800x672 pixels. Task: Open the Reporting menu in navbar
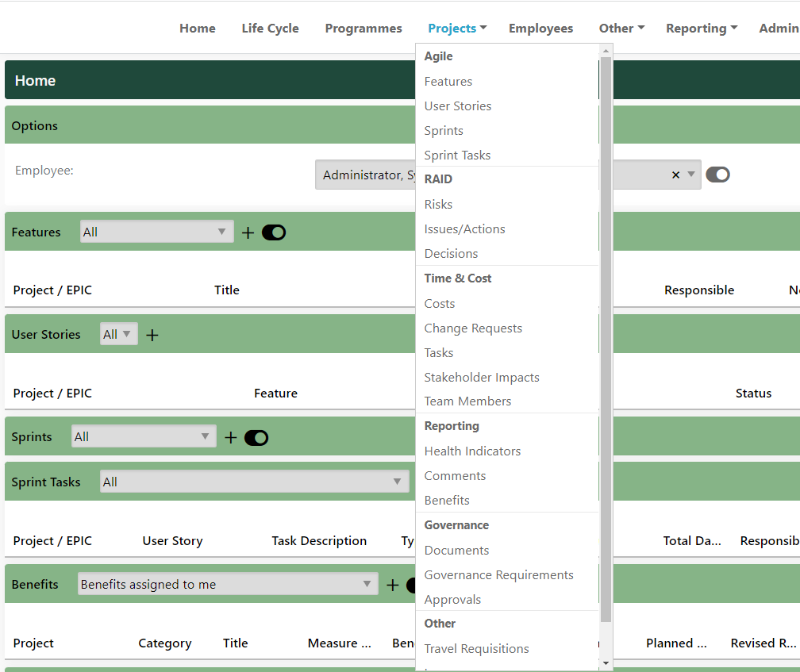[x=701, y=29]
